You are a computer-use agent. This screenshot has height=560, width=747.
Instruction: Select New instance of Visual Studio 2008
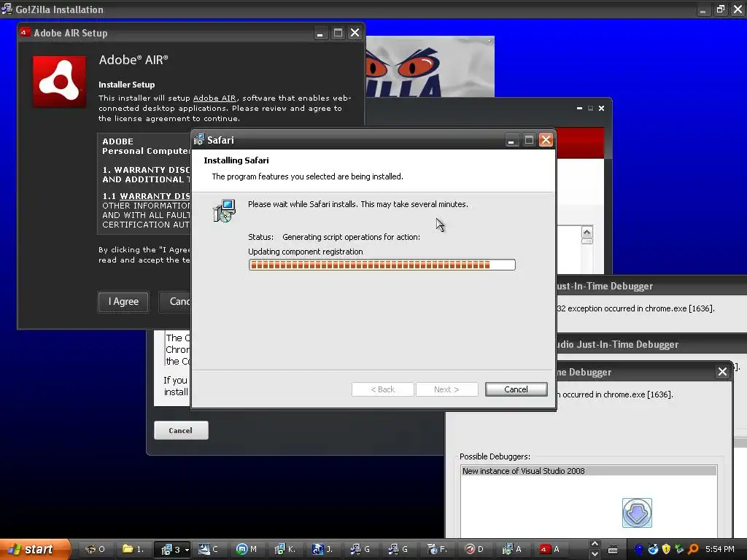[x=589, y=470]
